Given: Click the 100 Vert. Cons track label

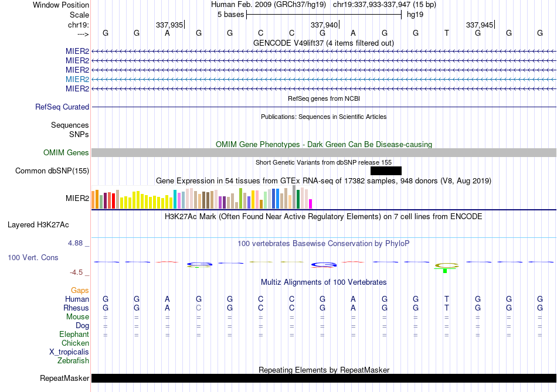Looking at the screenshot, I should [x=33, y=257].
